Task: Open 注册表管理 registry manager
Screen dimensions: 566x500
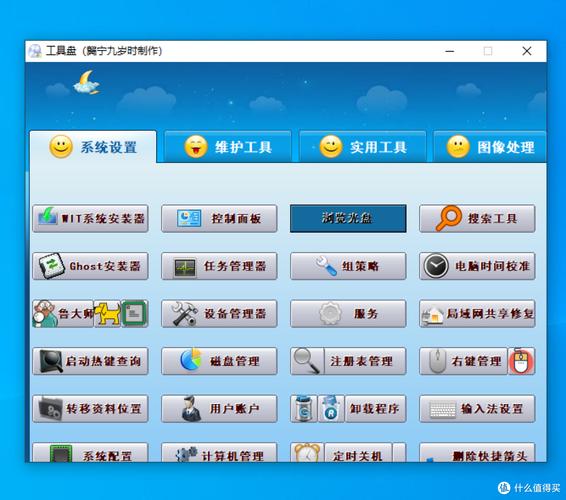Action: (x=365, y=361)
